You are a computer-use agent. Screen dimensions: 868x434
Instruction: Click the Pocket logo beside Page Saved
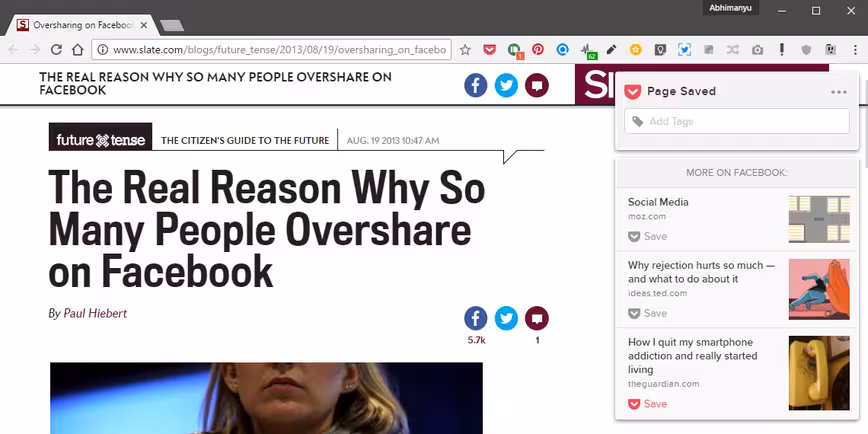[633, 92]
